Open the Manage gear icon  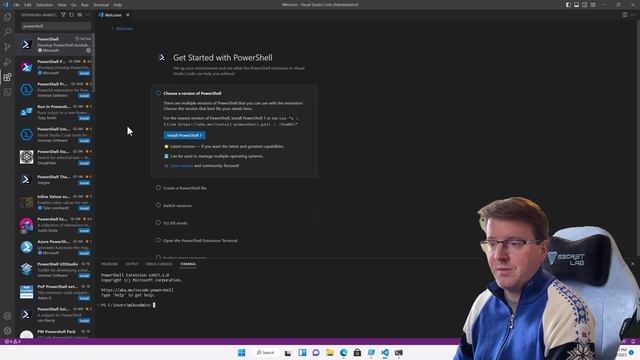7,331
